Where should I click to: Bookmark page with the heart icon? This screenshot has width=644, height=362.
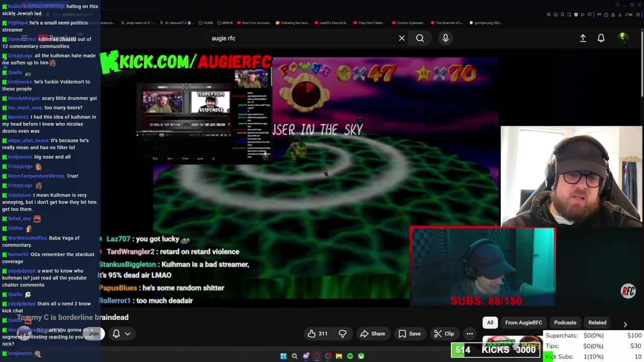(x=590, y=15)
